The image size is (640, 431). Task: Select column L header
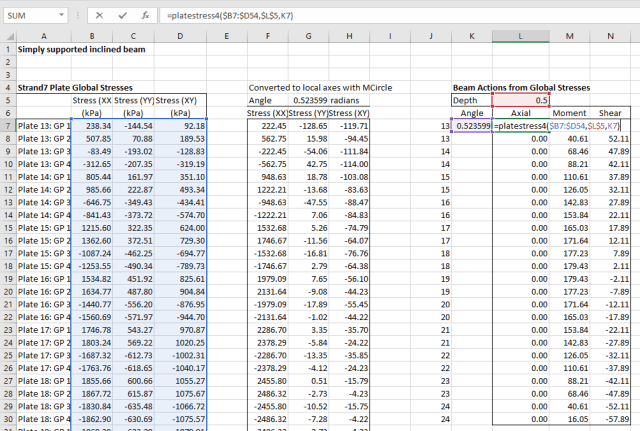tap(520, 37)
